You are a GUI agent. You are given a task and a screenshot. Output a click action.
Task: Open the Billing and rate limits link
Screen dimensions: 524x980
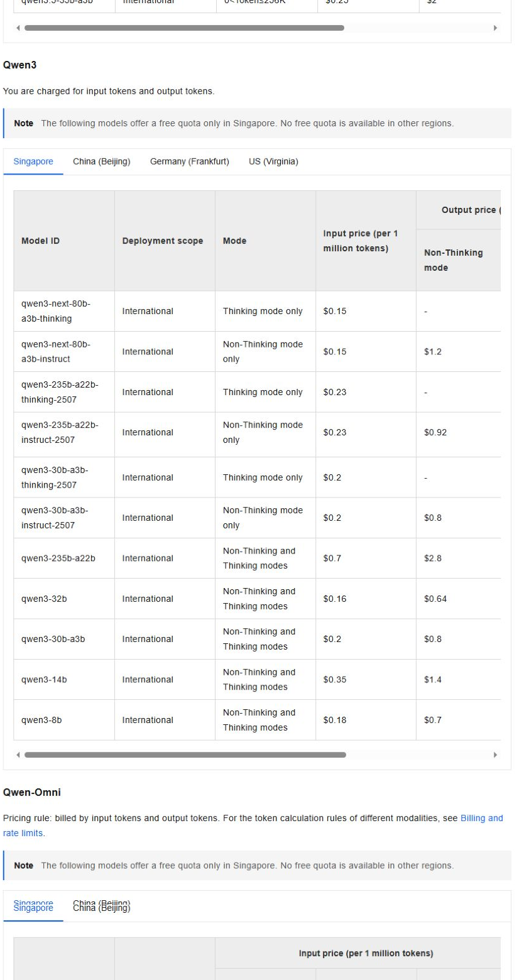[253, 825]
